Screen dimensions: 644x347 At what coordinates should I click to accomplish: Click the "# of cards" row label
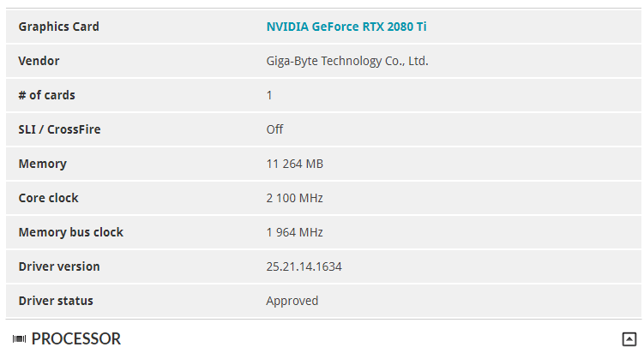click(x=46, y=95)
